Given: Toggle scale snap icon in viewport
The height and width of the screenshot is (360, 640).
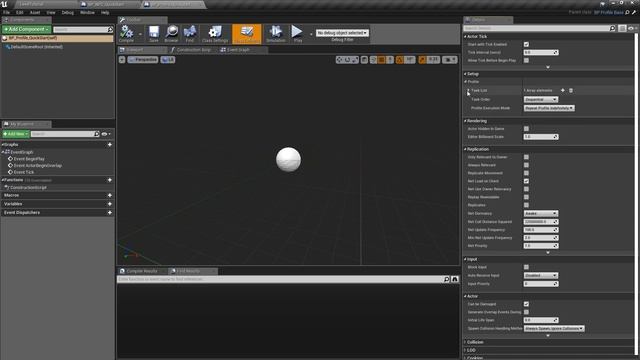Looking at the screenshot, I should point(422,60).
